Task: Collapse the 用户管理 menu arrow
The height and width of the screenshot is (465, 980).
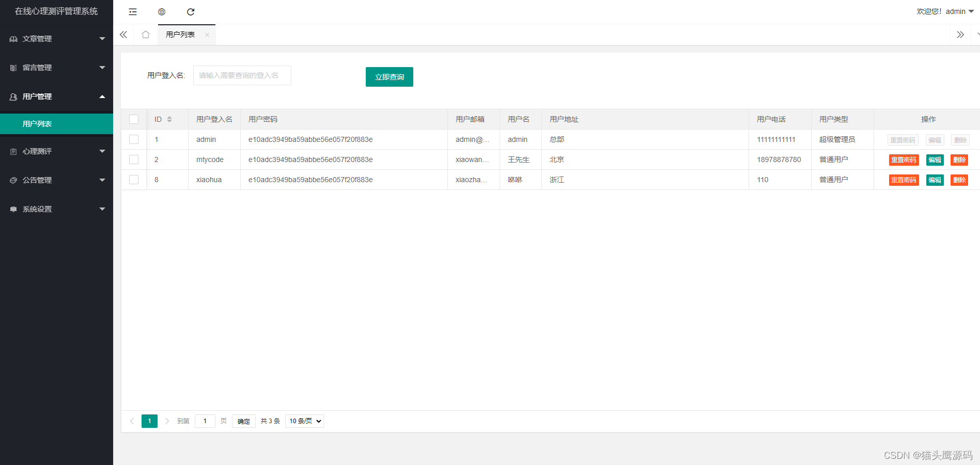Action: click(x=102, y=97)
